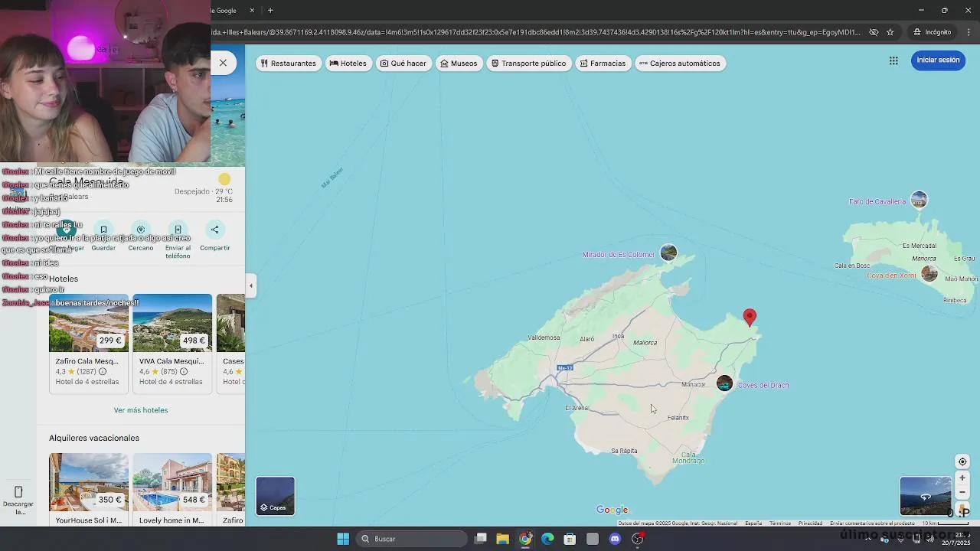The height and width of the screenshot is (551, 980).
Task: Click Ver más hoteles link
Action: click(141, 410)
